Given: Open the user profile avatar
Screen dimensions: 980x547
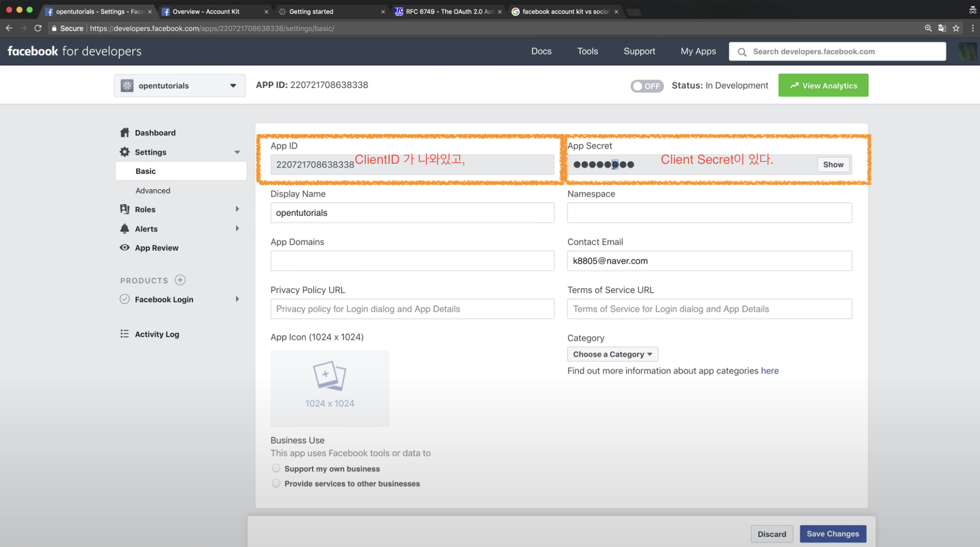Looking at the screenshot, I should [x=967, y=51].
